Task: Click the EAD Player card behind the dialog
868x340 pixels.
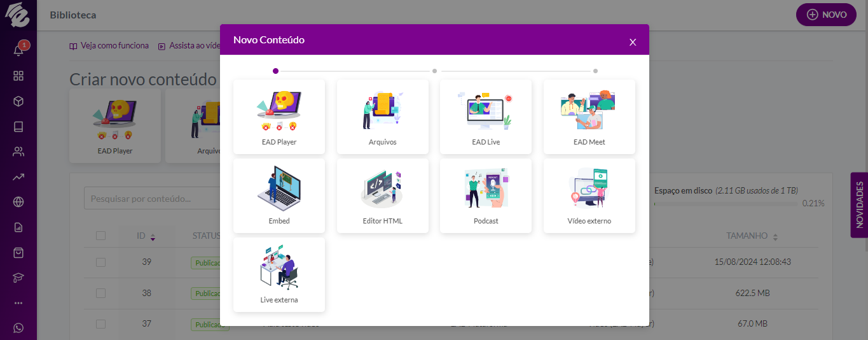Action: (115, 125)
